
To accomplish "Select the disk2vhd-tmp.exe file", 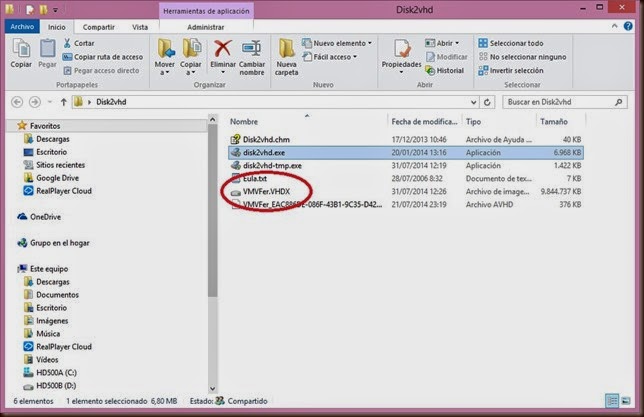I will (406, 166).
